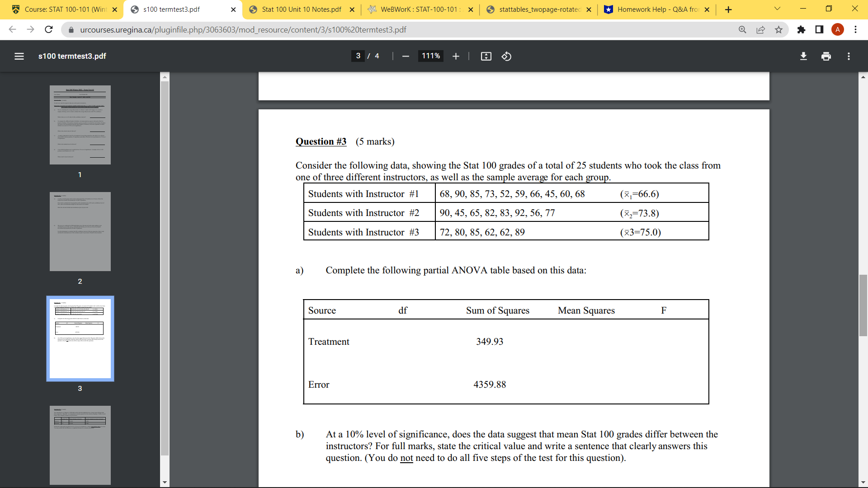Rotate the PDF counterclockwise
Screen dimensions: 868x488
pyautogui.click(x=506, y=56)
